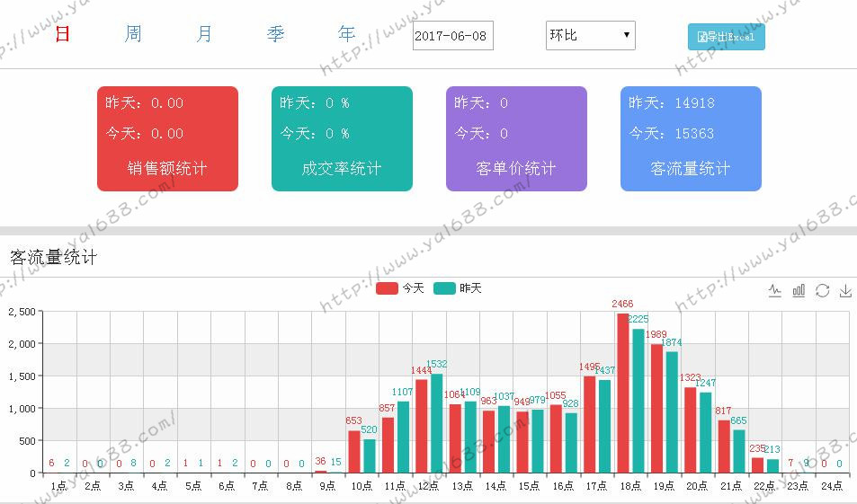Toggle the 今天 legend series
Image resolution: width=857 pixels, height=504 pixels.
point(400,288)
